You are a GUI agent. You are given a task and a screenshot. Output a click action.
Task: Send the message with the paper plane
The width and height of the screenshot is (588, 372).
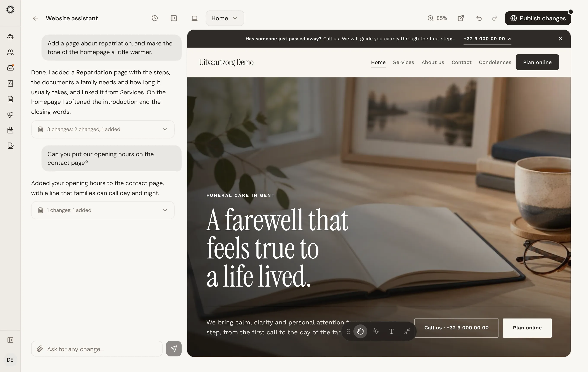pos(174,349)
